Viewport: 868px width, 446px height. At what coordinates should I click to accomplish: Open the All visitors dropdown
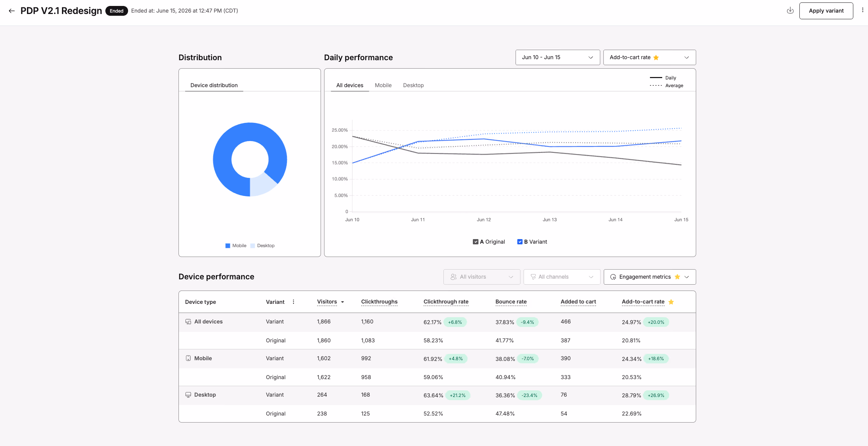click(482, 277)
